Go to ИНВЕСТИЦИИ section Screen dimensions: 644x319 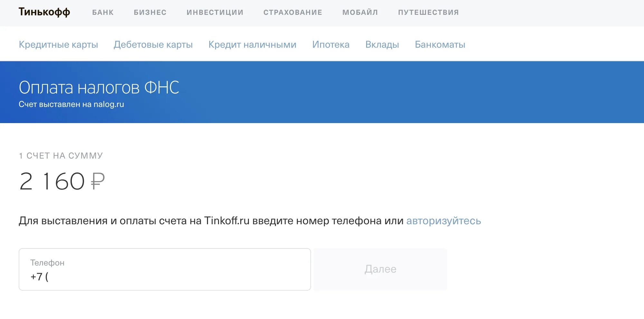[x=215, y=12]
